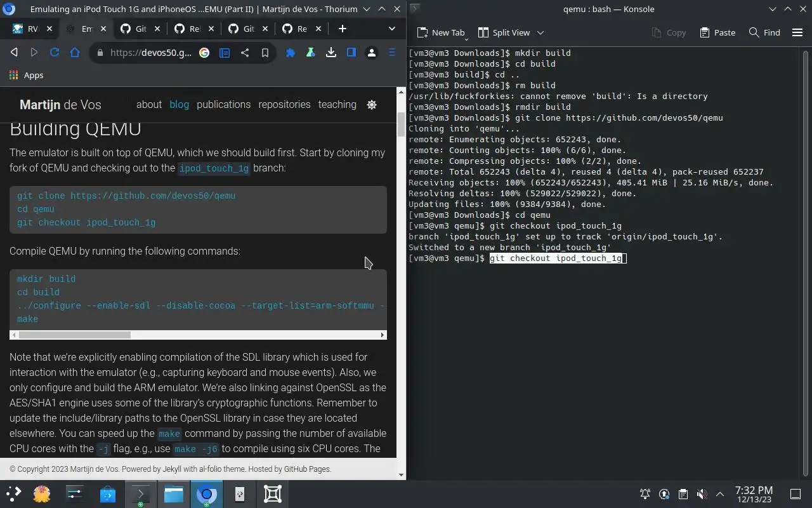Open the Konsole hamburger menu
Viewport: 812px width, 508px height.
(797, 32)
